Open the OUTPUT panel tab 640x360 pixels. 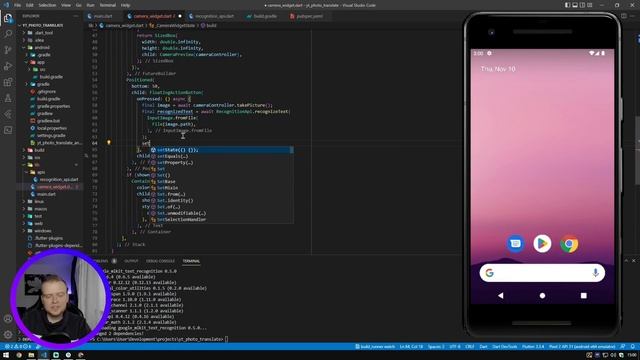pos(131,261)
